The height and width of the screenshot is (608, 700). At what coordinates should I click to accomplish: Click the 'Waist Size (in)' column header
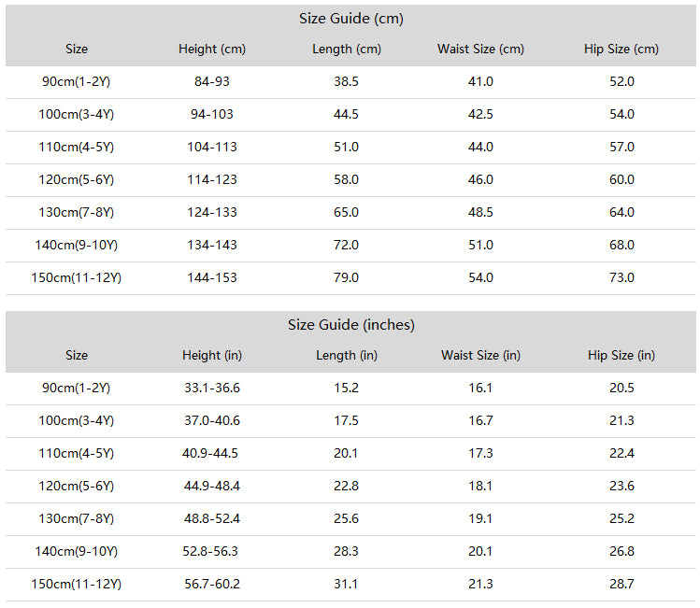(x=480, y=356)
